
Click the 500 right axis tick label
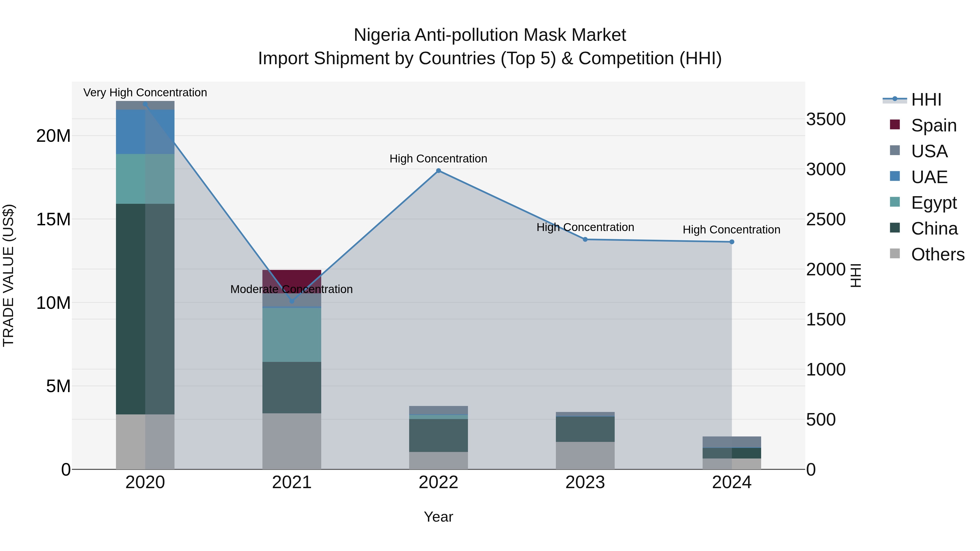(821, 420)
